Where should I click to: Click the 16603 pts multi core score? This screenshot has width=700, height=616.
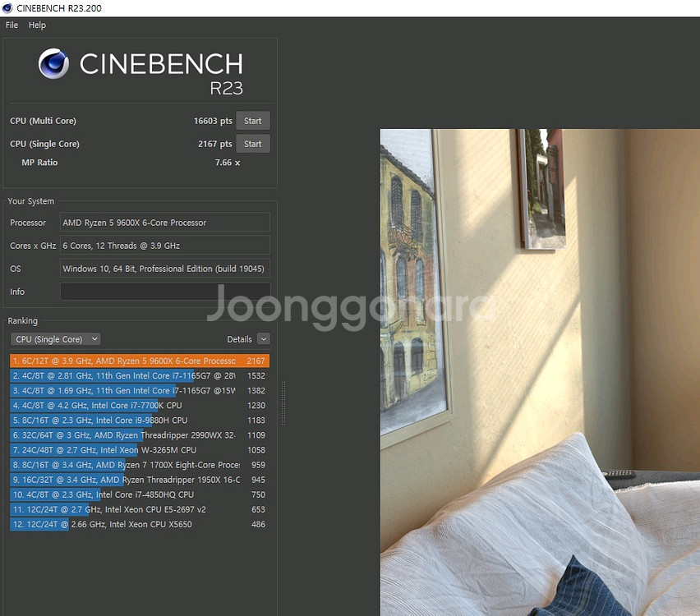pyautogui.click(x=213, y=121)
